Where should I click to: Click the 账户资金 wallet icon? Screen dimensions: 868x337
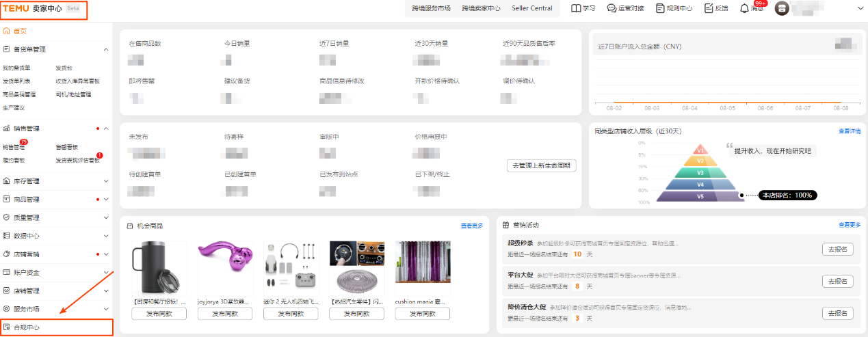[6, 272]
